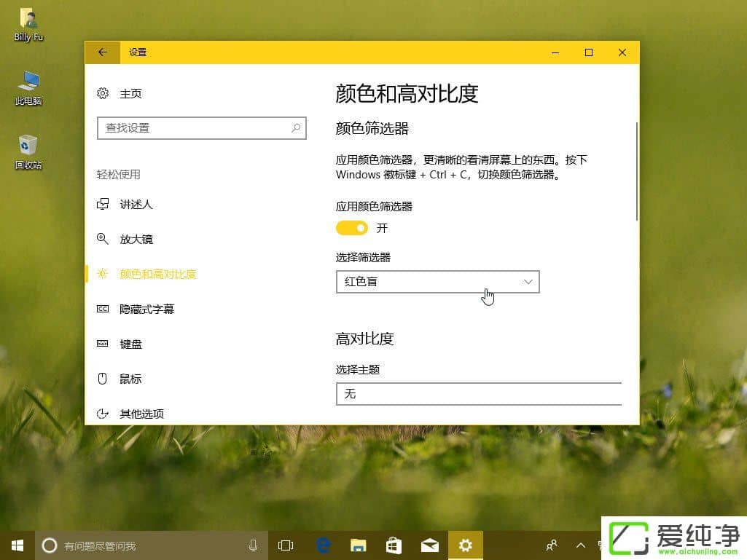Open 放大镜 (Magnifier) settings via its magnifier icon
This screenshot has width=747, height=560.
point(103,239)
